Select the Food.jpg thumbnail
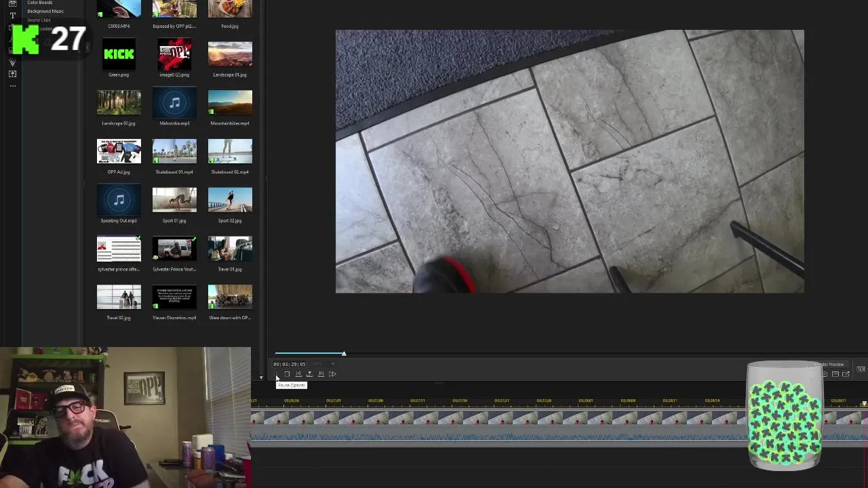868x488 pixels. tap(230, 9)
